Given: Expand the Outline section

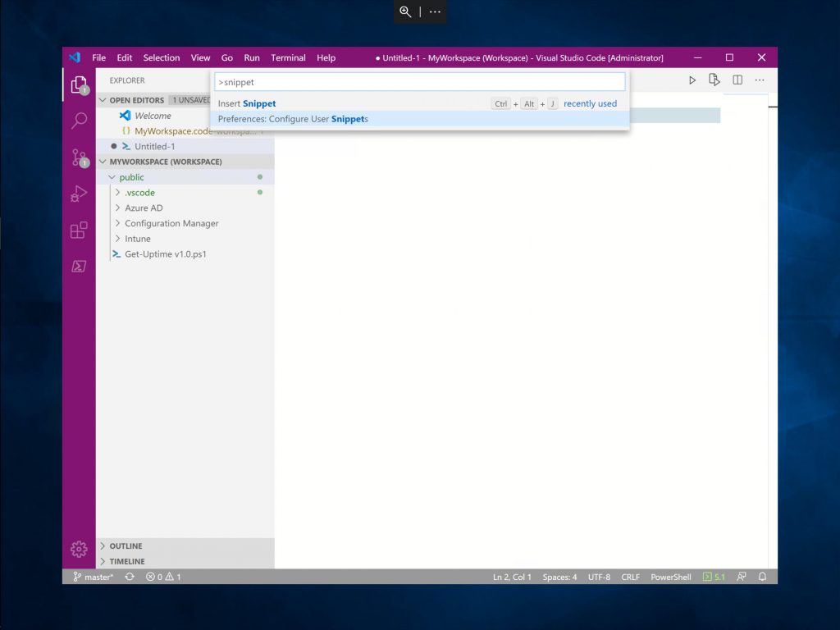Looking at the screenshot, I should click(x=103, y=546).
